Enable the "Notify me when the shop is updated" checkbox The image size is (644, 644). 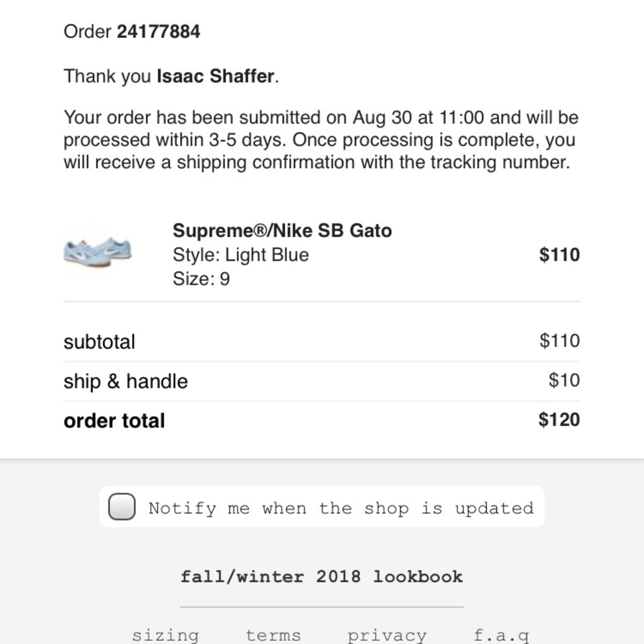121,507
